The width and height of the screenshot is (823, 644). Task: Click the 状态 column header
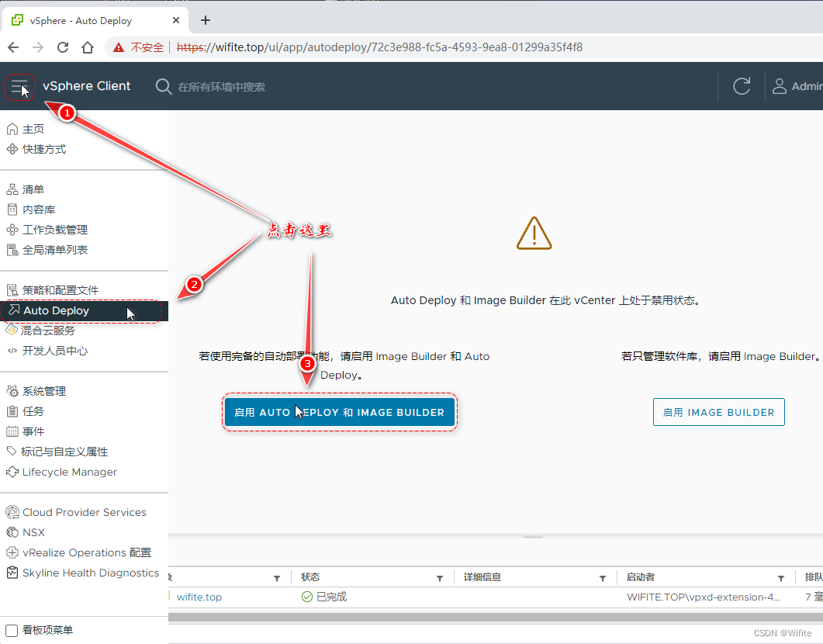310,577
